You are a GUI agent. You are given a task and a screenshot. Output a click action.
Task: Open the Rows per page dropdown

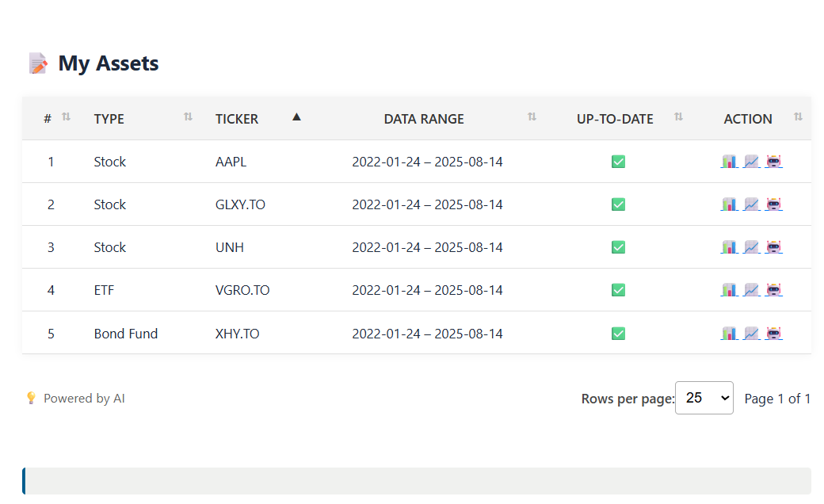[704, 398]
